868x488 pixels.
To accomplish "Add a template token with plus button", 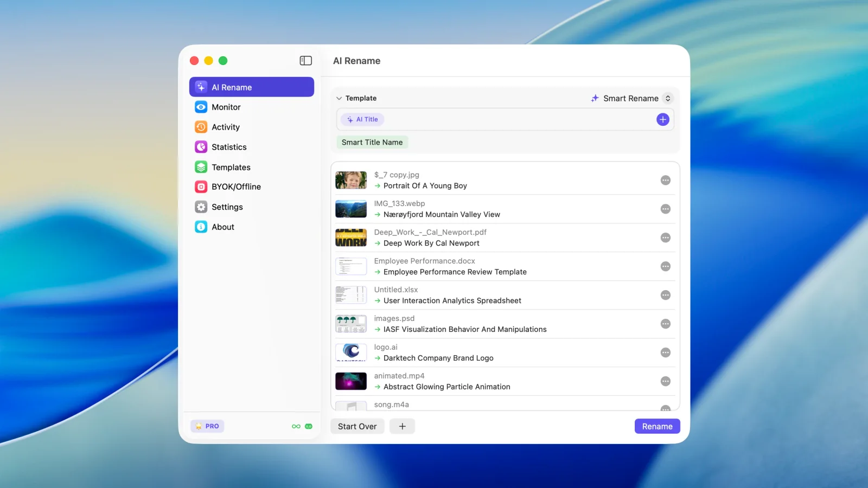I will coord(663,119).
